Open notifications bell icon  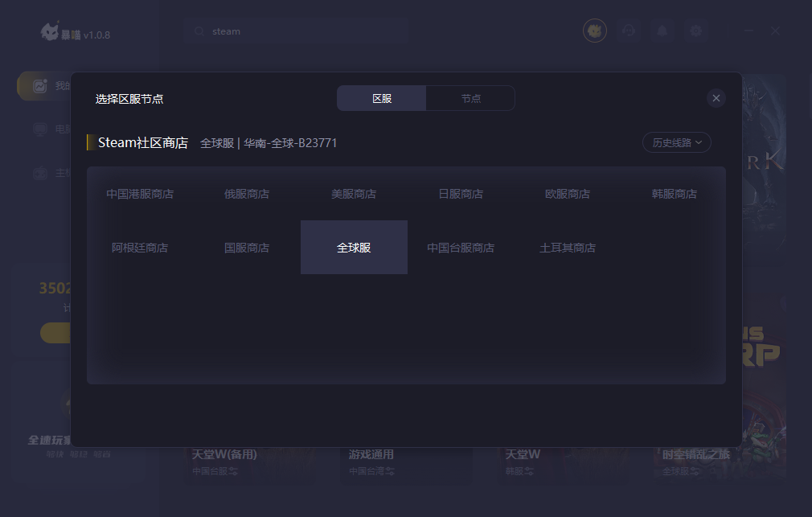point(662,31)
